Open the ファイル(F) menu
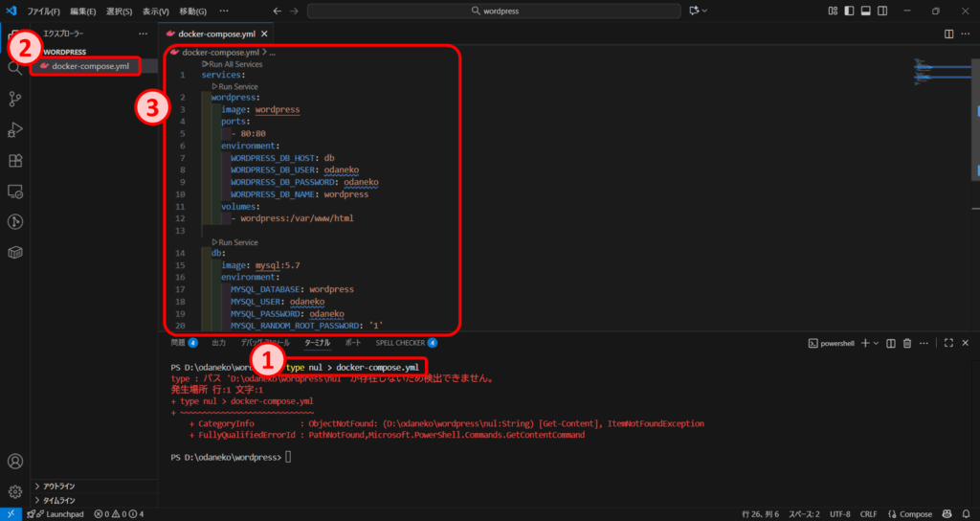This screenshot has height=521, width=980. [44, 11]
